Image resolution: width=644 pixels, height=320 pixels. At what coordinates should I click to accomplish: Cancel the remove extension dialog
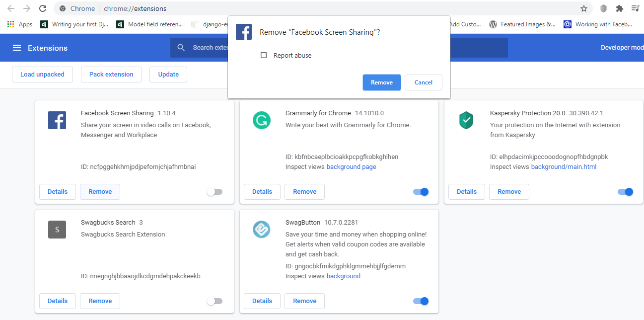pyautogui.click(x=424, y=82)
